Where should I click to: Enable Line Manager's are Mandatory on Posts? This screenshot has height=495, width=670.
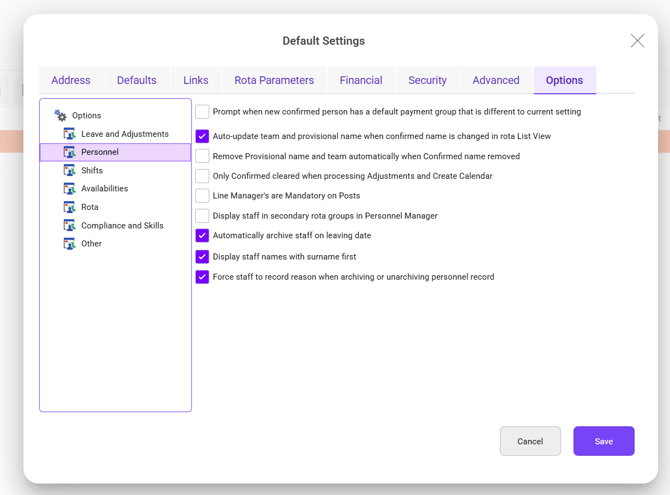[x=202, y=196]
